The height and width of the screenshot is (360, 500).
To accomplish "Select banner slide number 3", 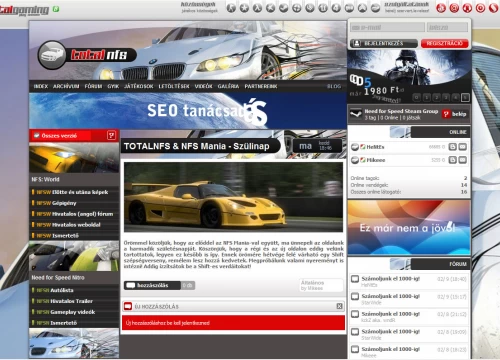I will [446, 98].
